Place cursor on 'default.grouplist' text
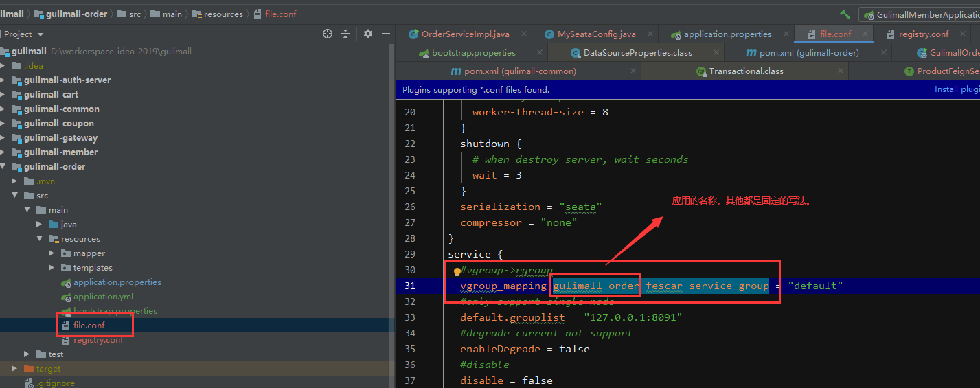This screenshot has height=388, width=980. pos(512,317)
